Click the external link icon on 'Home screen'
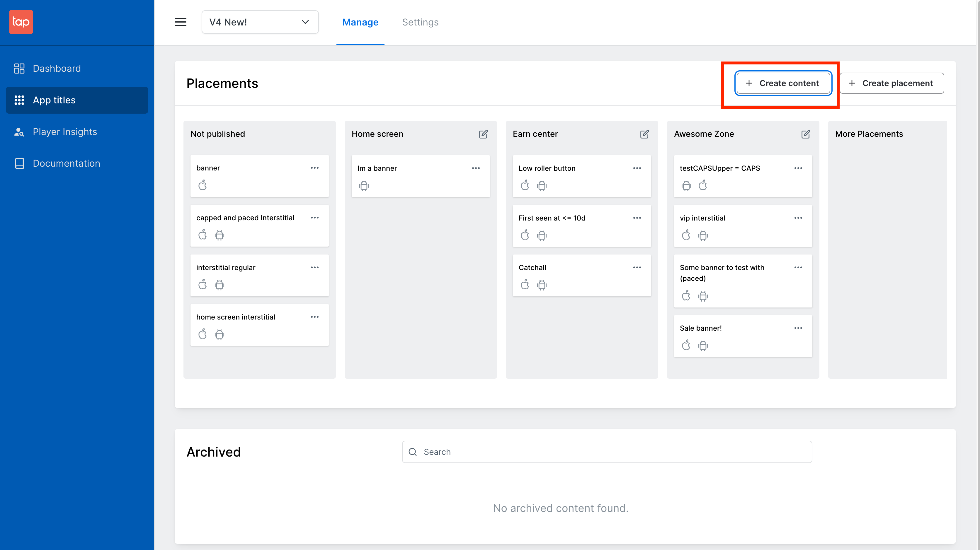The image size is (980, 550). 483,134
